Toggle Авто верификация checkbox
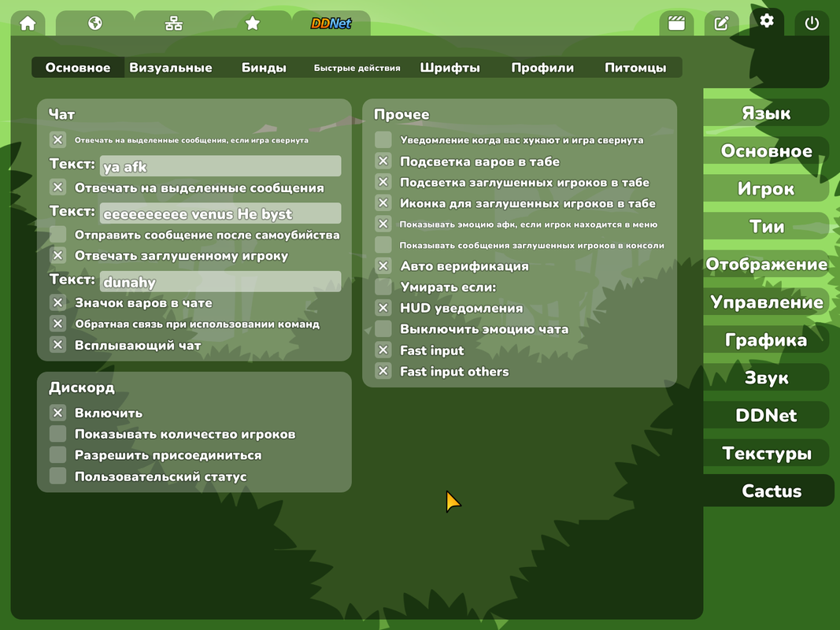 [x=383, y=265]
